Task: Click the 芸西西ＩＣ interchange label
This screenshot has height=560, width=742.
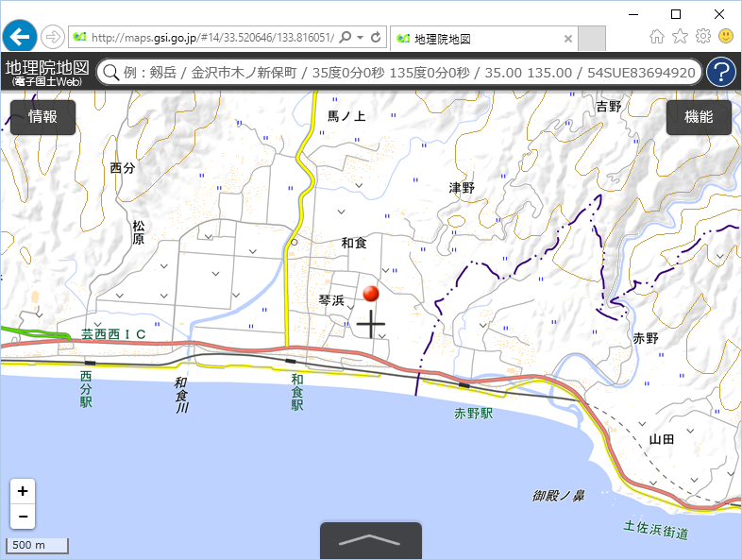Action: point(113,334)
